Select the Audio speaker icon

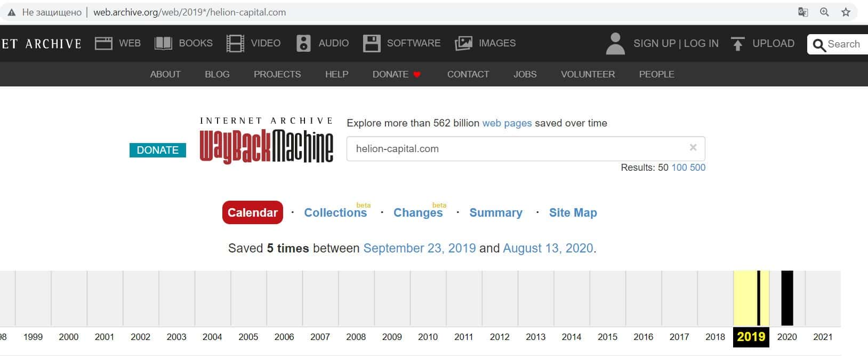303,43
